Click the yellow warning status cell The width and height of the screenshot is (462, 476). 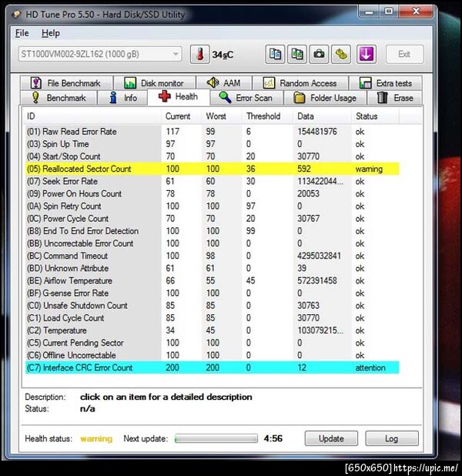coord(369,169)
